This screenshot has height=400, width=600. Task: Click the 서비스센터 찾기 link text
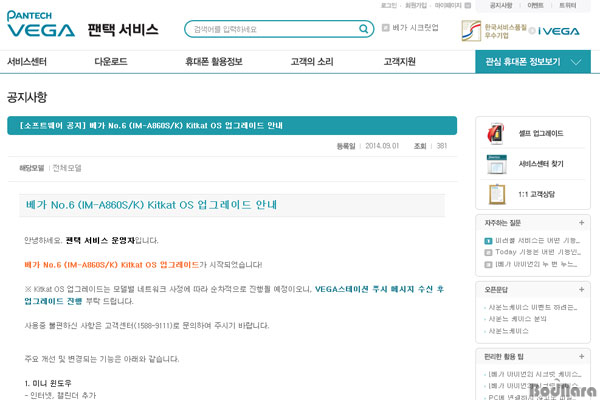tap(541, 164)
